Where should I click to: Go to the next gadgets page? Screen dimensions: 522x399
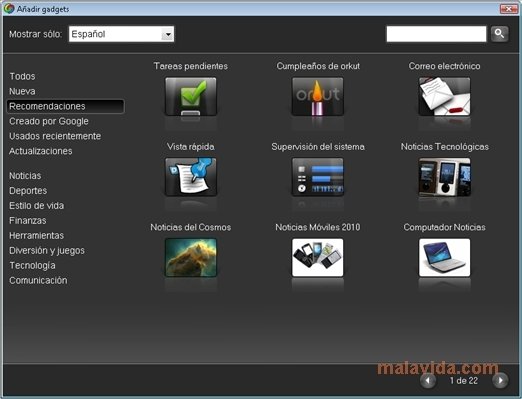pos(500,380)
